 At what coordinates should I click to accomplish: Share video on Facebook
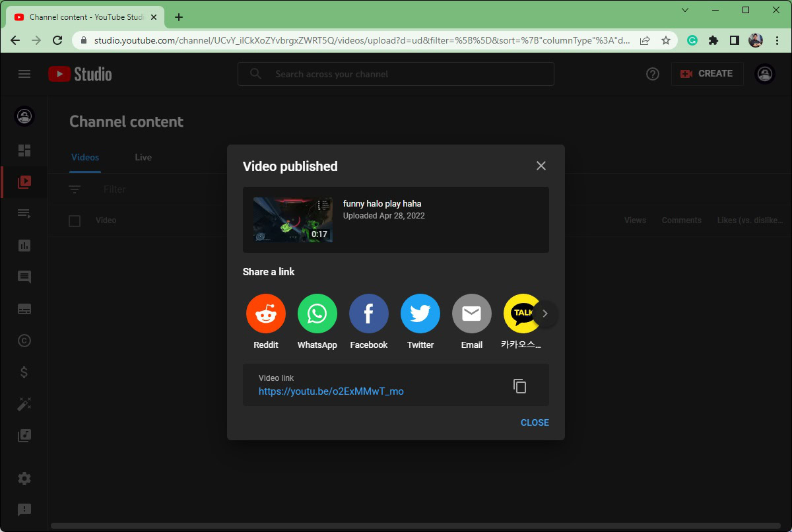369,314
